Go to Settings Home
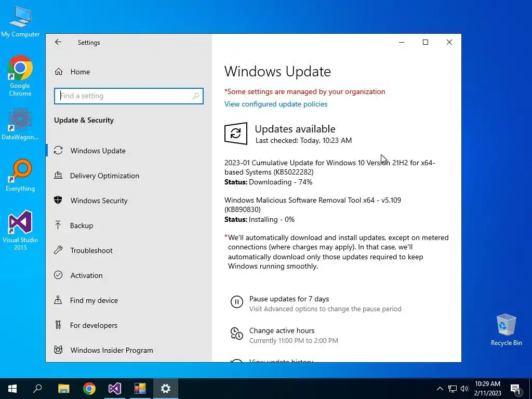Viewport: 532px width, 399px height. click(x=80, y=72)
